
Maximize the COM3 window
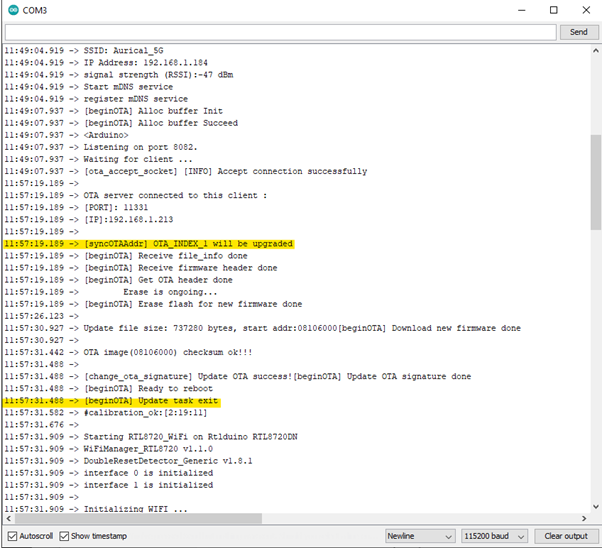tap(554, 10)
